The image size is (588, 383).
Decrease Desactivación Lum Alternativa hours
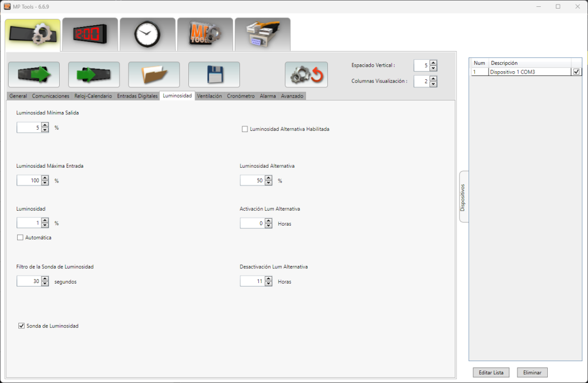coord(269,284)
